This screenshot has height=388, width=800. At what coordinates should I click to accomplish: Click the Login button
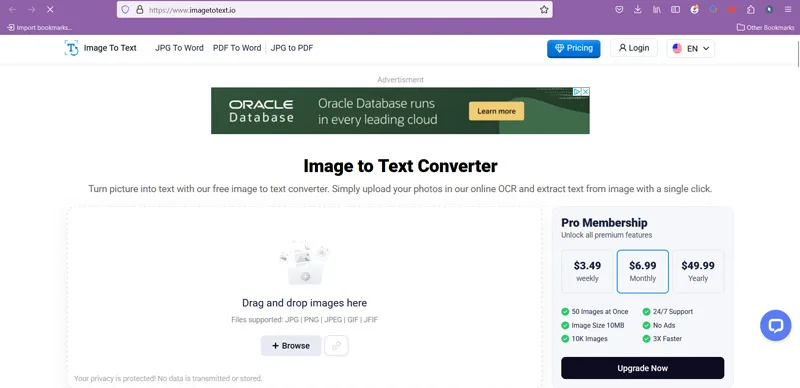coord(634,48)
